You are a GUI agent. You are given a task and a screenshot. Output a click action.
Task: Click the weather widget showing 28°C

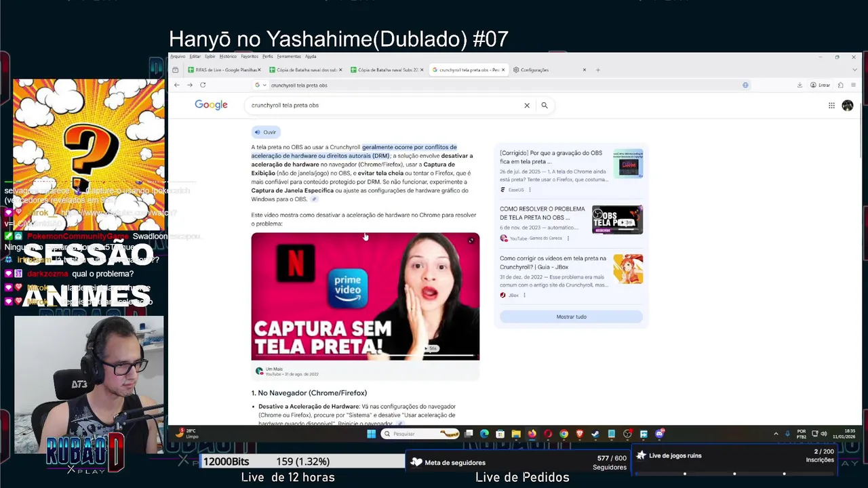(x=187, y=434)
